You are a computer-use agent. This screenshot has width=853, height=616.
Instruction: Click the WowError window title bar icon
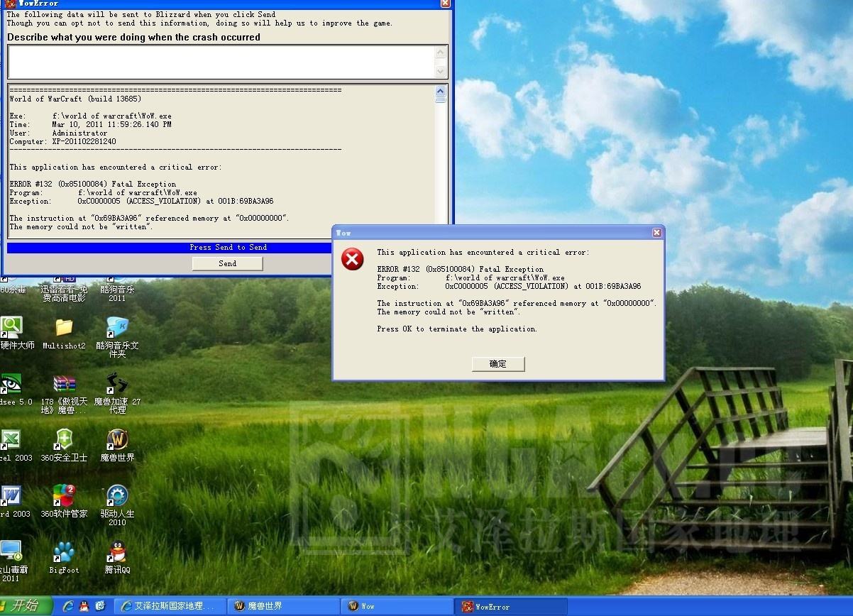coord(10,3)
